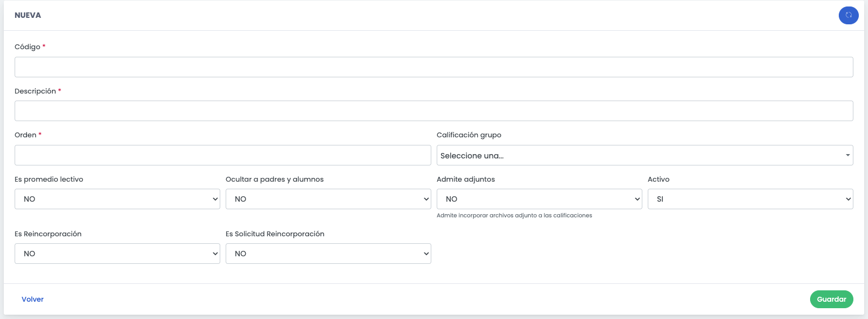Click the NUEVA heading text
The width and height of the screenshot is (868, 319).
click(28, 15)
